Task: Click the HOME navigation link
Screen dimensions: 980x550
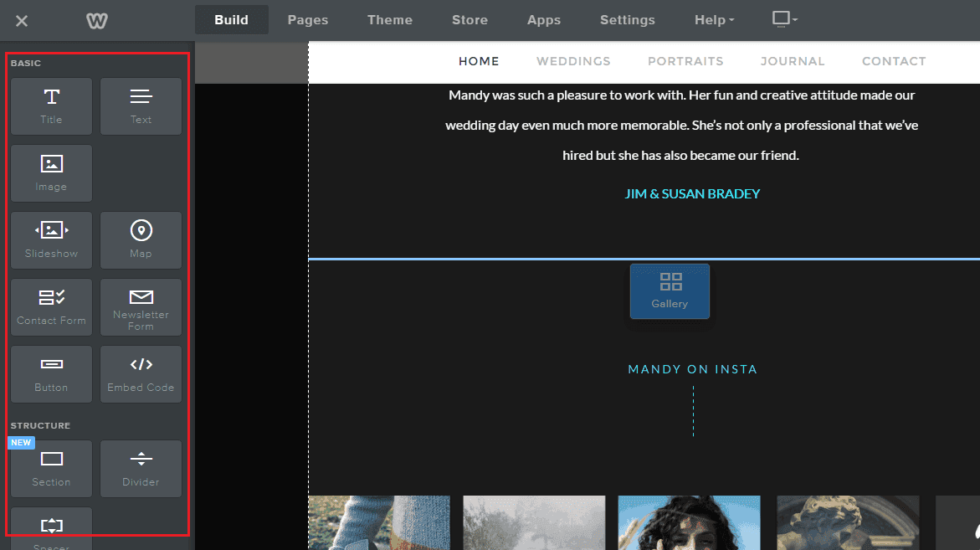Action: (x=479, y=61)
